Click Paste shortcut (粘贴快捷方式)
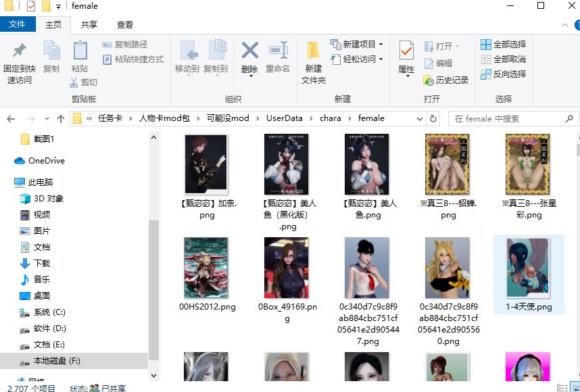This screenshot has height=392, width=580. point(132,59)
